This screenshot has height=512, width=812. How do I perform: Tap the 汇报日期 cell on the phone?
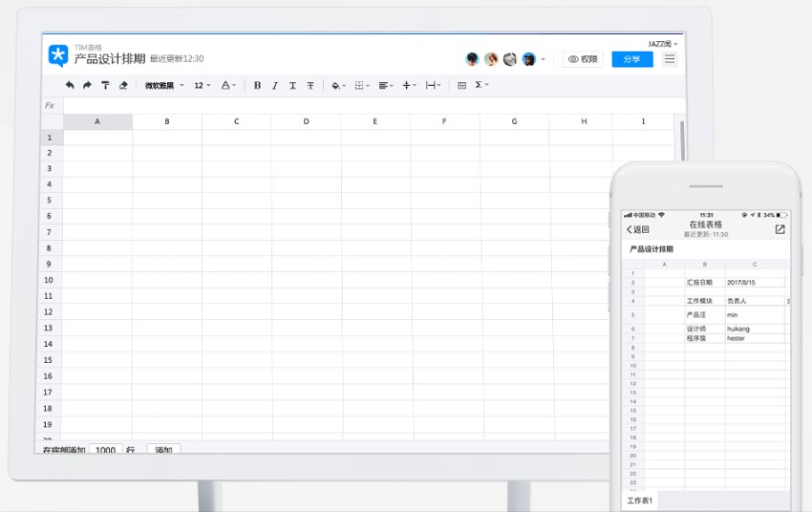coord(705,283)
